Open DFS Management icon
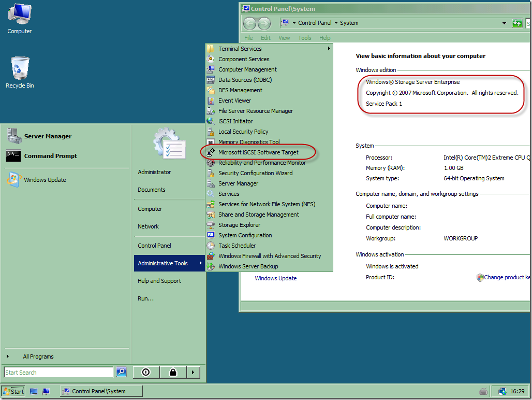This screenshot has width=532, height=400. coord(211,90)
